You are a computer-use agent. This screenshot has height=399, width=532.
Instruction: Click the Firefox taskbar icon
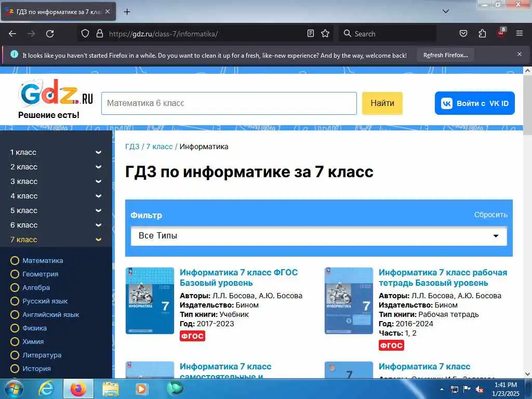[x=78, y=389]
